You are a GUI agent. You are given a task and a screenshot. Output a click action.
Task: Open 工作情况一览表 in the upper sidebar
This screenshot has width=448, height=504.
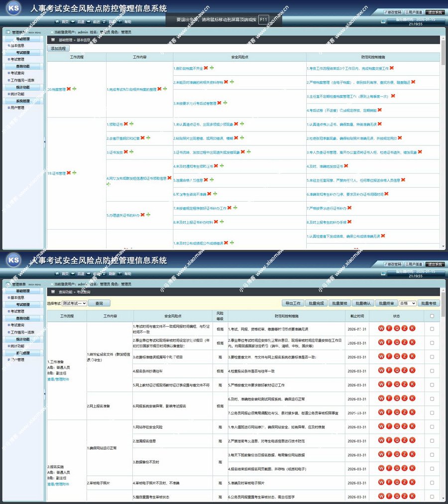click(23, 80)
